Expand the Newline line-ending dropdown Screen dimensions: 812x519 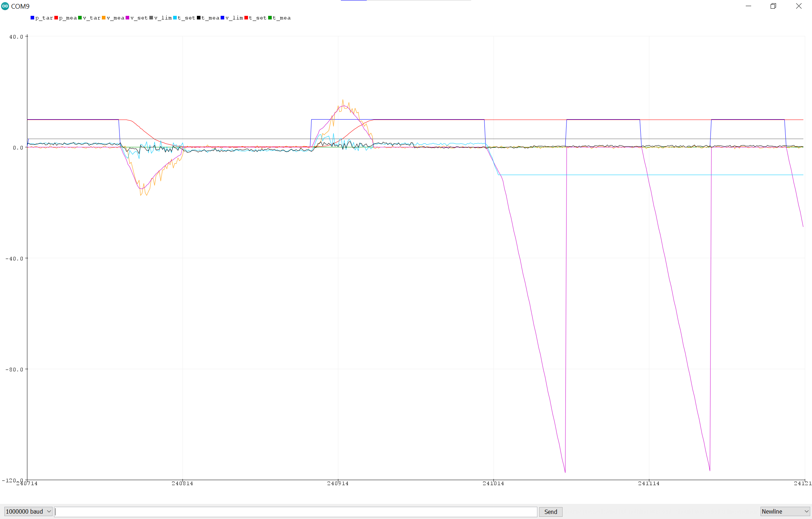point(785,511)
